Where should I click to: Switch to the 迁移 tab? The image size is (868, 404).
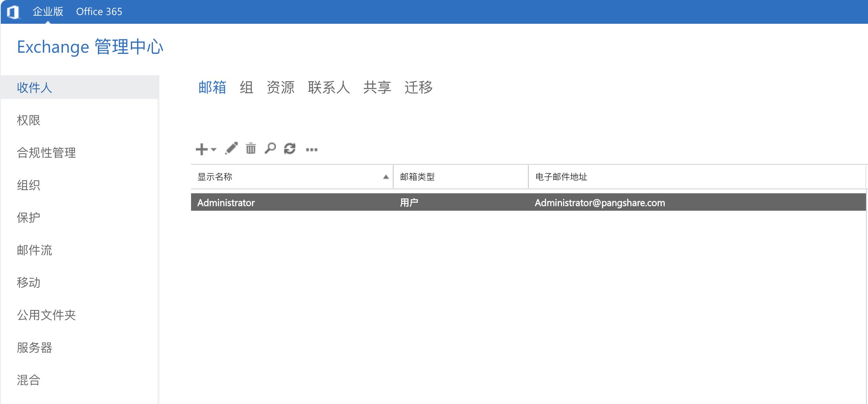419,88
